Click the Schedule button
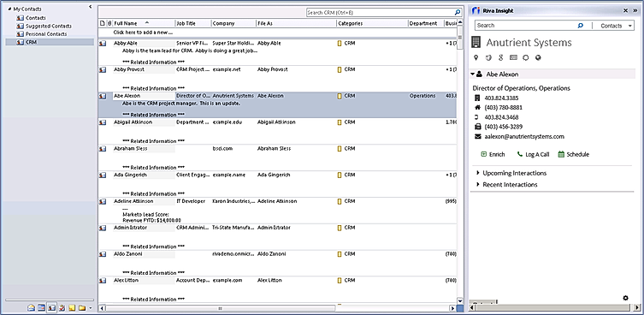Image resolution: width=644 pixels, height=315 pixels. (573, 155)
